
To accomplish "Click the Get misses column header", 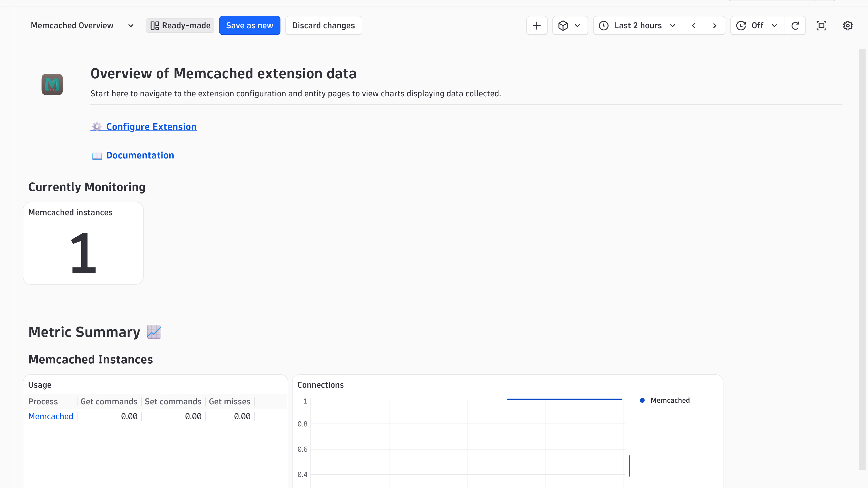I will [x=230, y=401].
